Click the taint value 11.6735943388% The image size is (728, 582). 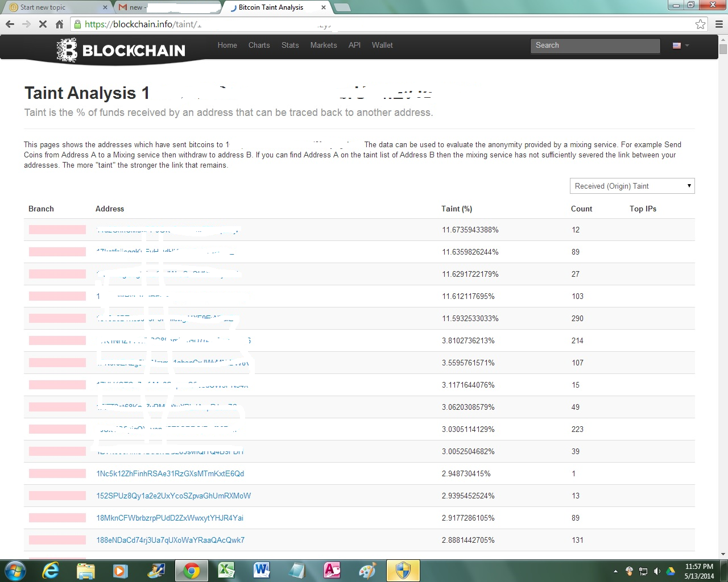(x=470, y=230)
